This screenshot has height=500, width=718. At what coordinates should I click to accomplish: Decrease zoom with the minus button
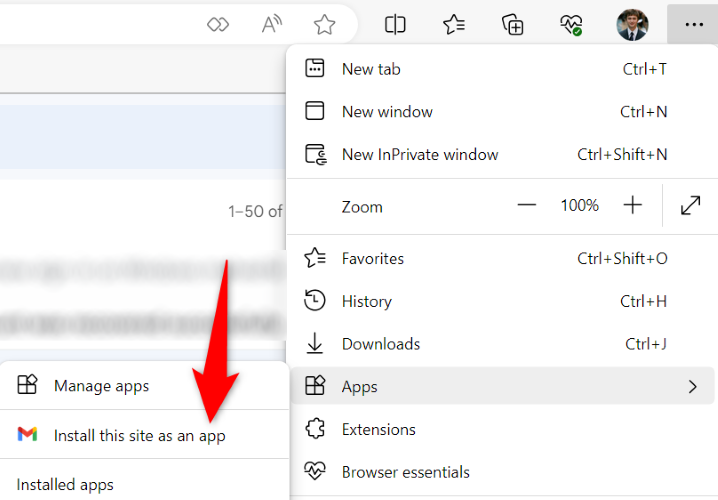[x=527, y=205]
